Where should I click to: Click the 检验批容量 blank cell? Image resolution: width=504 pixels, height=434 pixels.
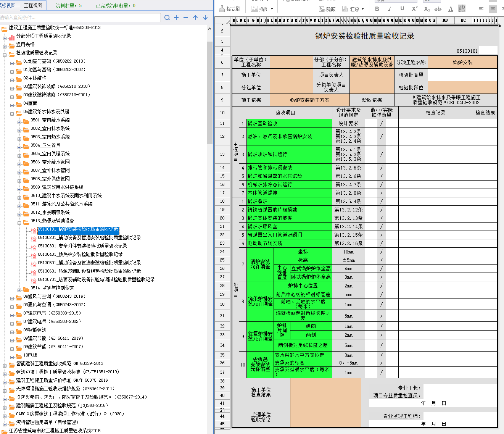463,75
